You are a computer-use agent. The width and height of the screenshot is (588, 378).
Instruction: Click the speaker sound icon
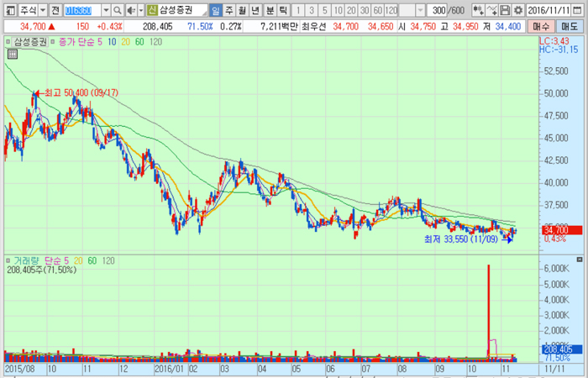click(129, 10)
